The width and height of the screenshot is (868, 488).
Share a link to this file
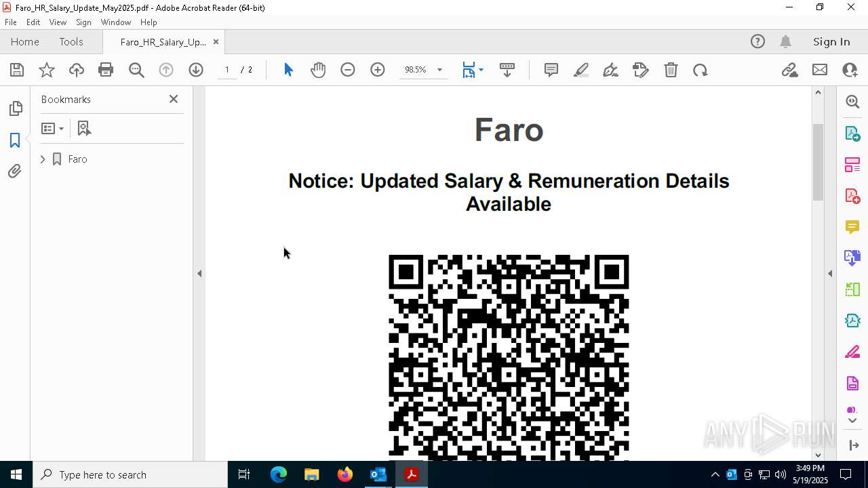pyautogui.click(x=790, y=70)
